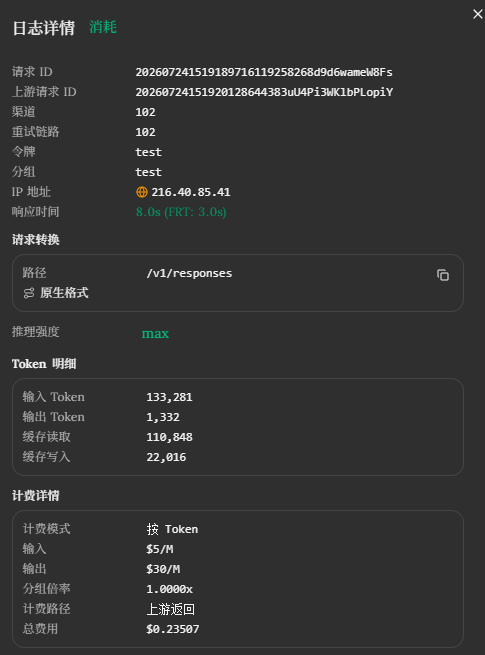Click the IP address 216.40.85.41

click(191, 192)
